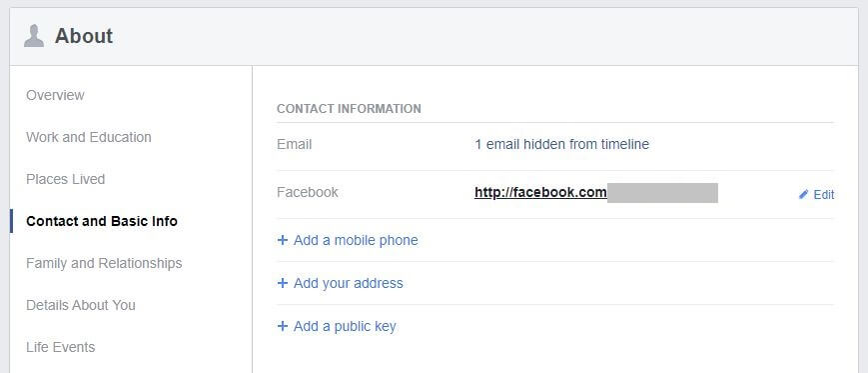
Task: Click the plus icon before Add your address
Action: 283,283
